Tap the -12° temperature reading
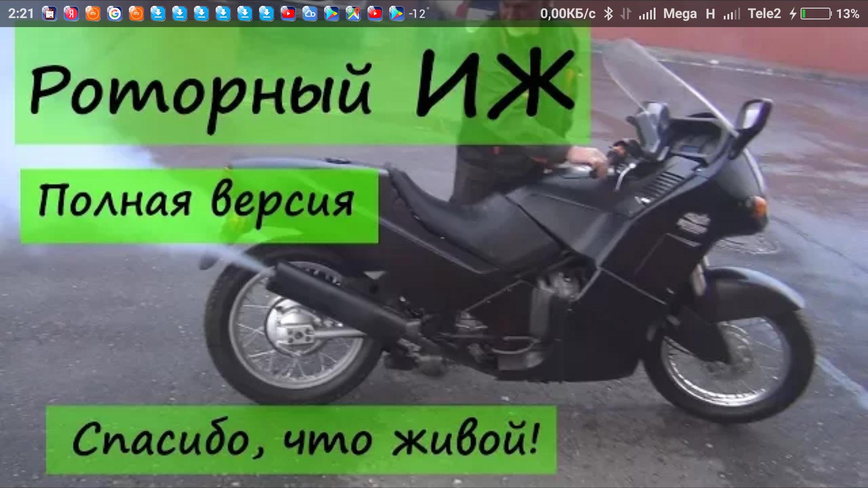Image resolution: width=868 pixels, height=488 pixels. (x=418, y=14)
